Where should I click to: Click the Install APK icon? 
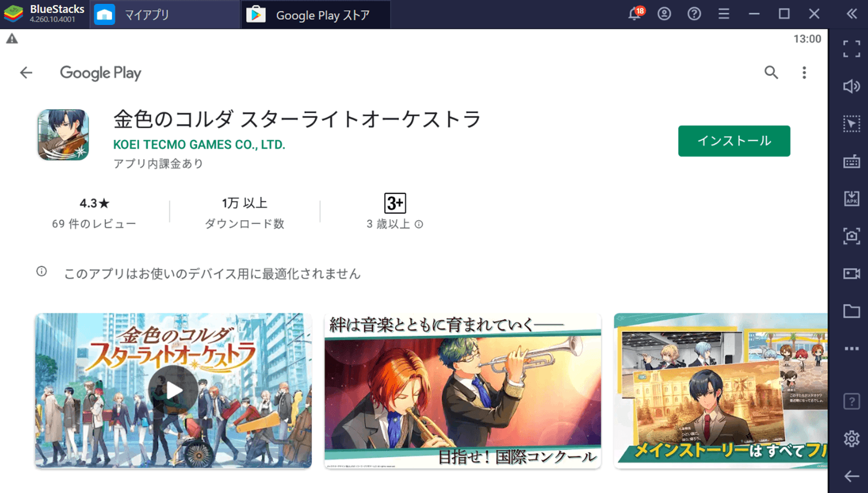tap(851, 199)
